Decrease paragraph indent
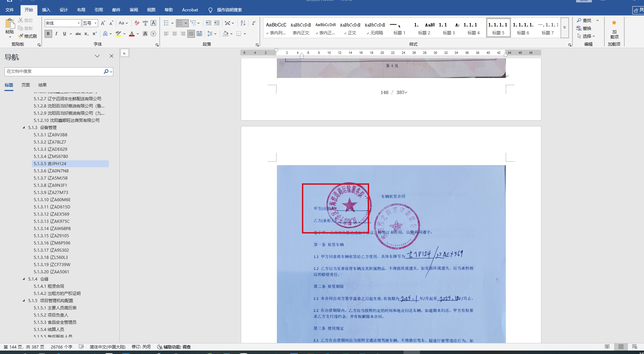644x354 pixels. pos(208,23)
